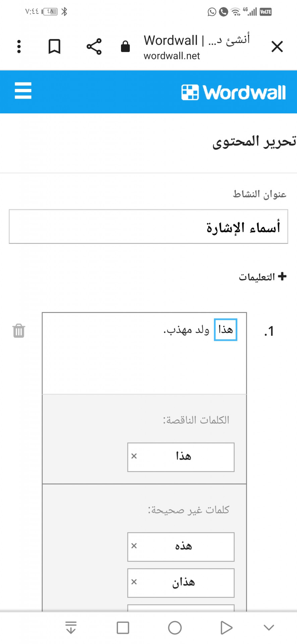
Task: View site security via lock icon
Action: [x=125, y=47]
